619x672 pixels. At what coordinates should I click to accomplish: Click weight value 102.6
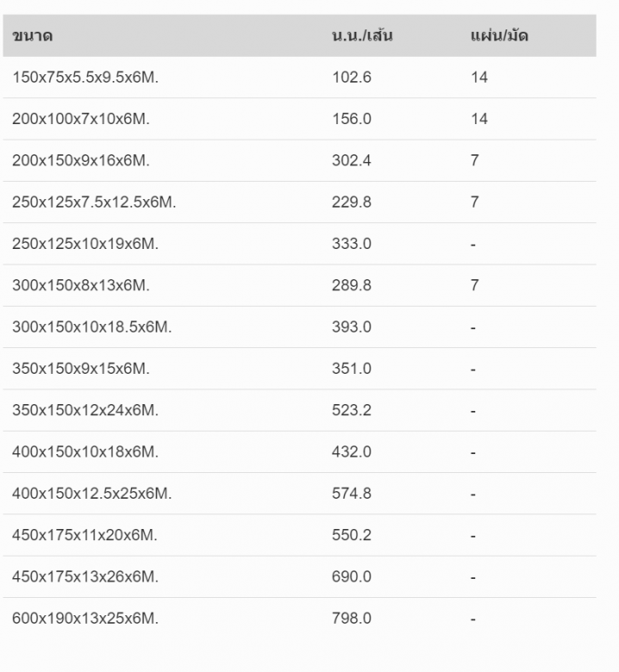352,78
